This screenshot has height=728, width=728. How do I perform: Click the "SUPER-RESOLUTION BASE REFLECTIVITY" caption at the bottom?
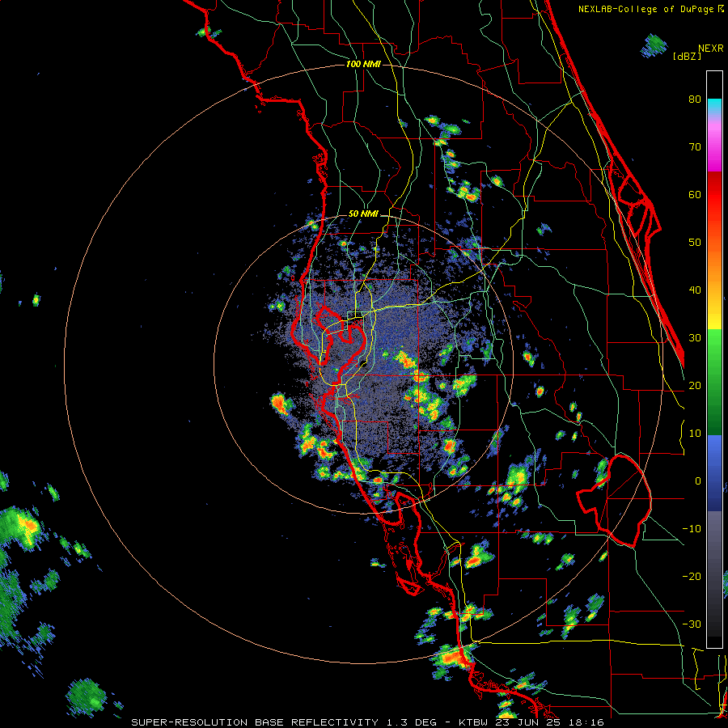pyautogui.click(x=255, y=722)
